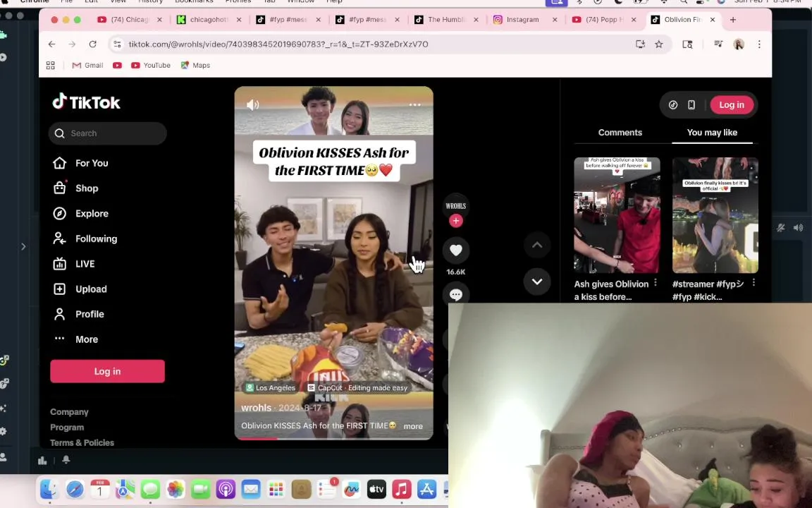Open comments via speech bubble icon
Image resolution: width=812 pixels, height=508 pixels.
point(456,294)
